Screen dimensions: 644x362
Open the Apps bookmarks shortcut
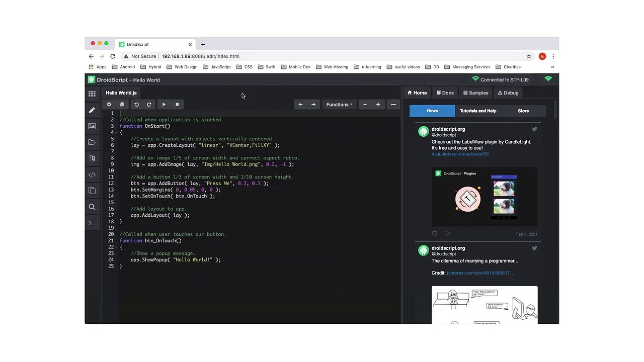98,67
